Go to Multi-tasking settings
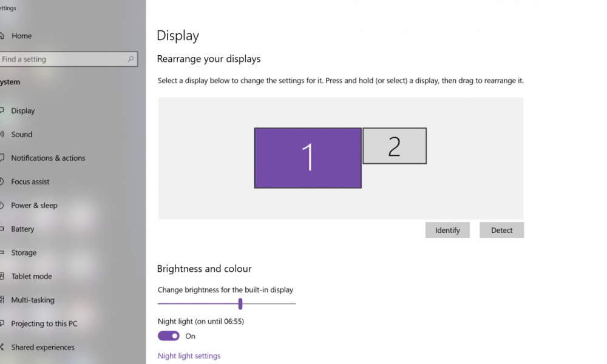607x364 pixels. tap(33, 300)
